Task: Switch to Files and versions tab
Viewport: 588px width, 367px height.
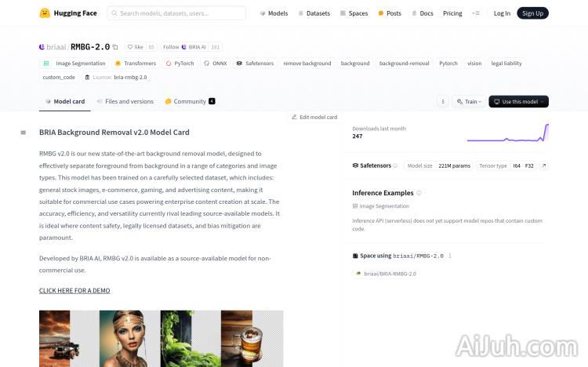Action: pos(125,101)
